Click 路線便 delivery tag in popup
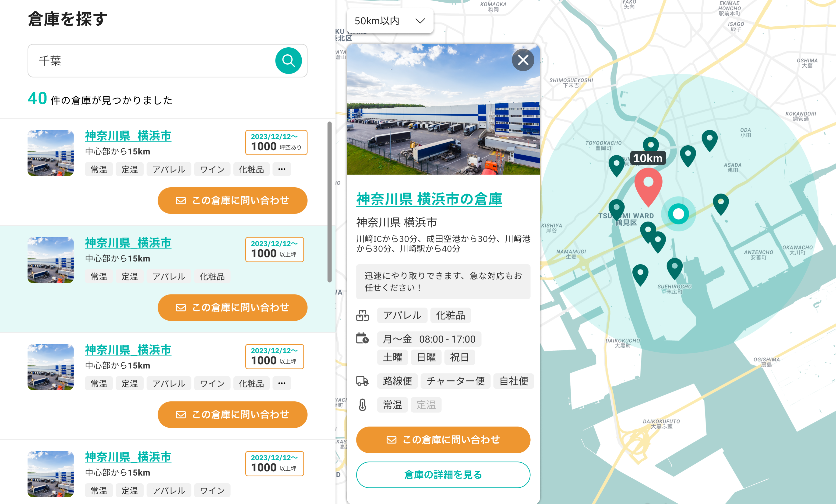 pyautogui.click(x=397, y=381)
